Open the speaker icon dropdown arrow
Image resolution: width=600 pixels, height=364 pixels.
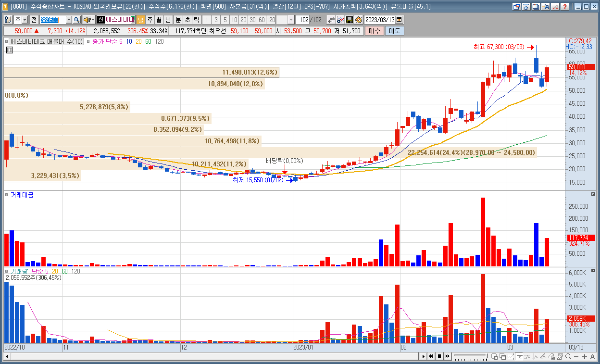click(93, 20)
